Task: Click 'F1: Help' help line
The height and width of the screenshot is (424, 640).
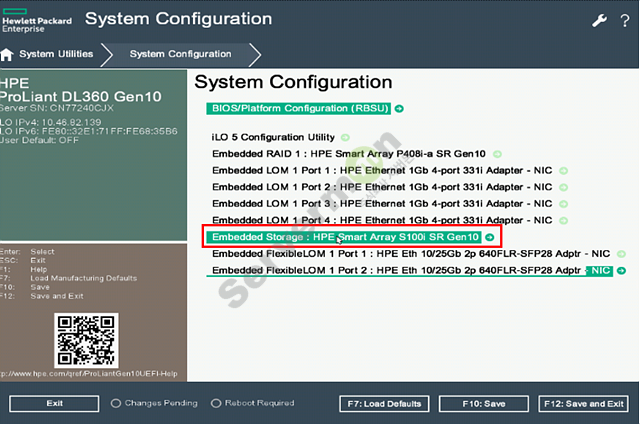Action: tap(24, 270)
